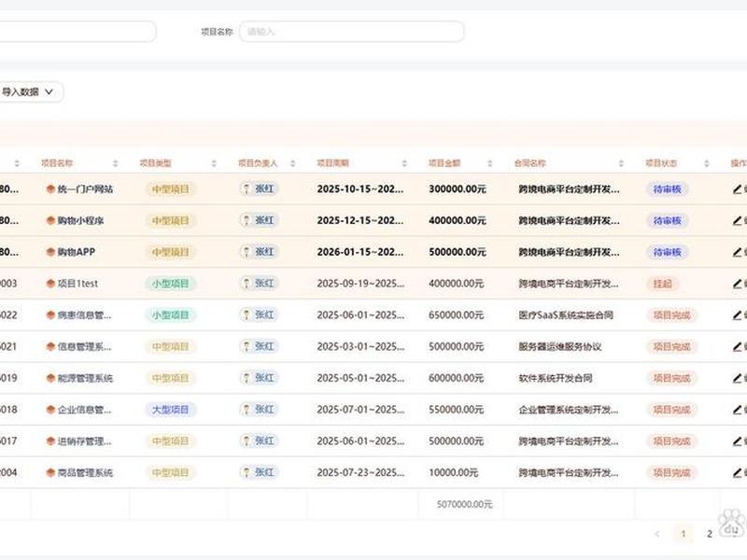Go to the previous page arrow
This screenshot has width=747, height=560.
pos(657,534)
